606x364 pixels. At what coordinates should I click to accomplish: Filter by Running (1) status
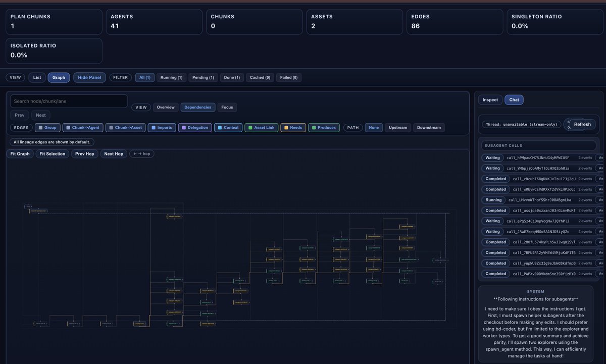point(171,77)
